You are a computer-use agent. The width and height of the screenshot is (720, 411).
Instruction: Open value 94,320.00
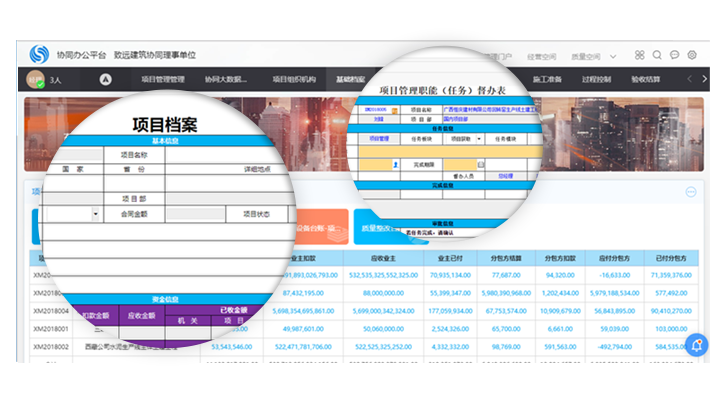pyautogui.click(x=560, y=275)
